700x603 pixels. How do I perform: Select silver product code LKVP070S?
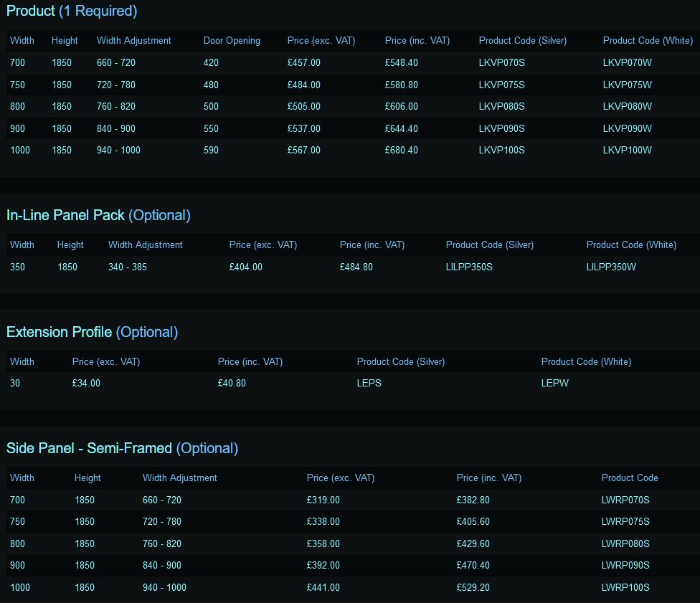click(x=501, y=63)
